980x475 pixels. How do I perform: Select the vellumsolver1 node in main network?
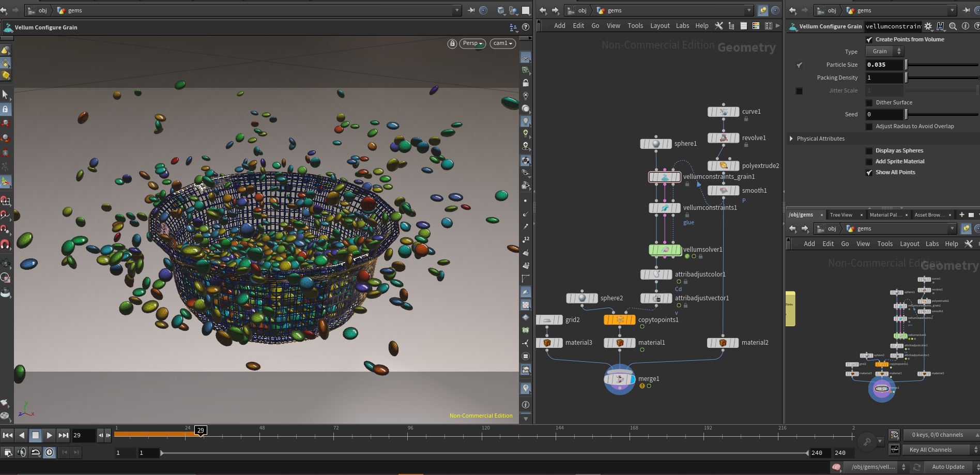coord(665,250)
